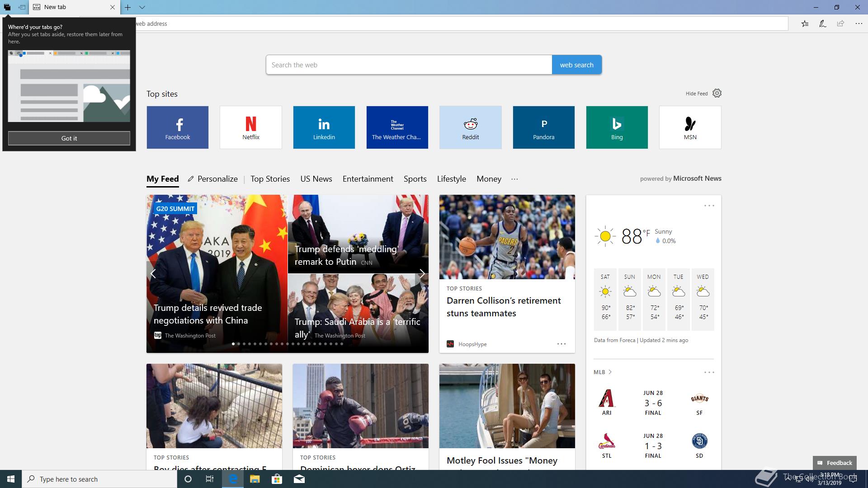868x488 pixels.
Task: Switch to Sports tab
Action: click(x=415, y=179)
